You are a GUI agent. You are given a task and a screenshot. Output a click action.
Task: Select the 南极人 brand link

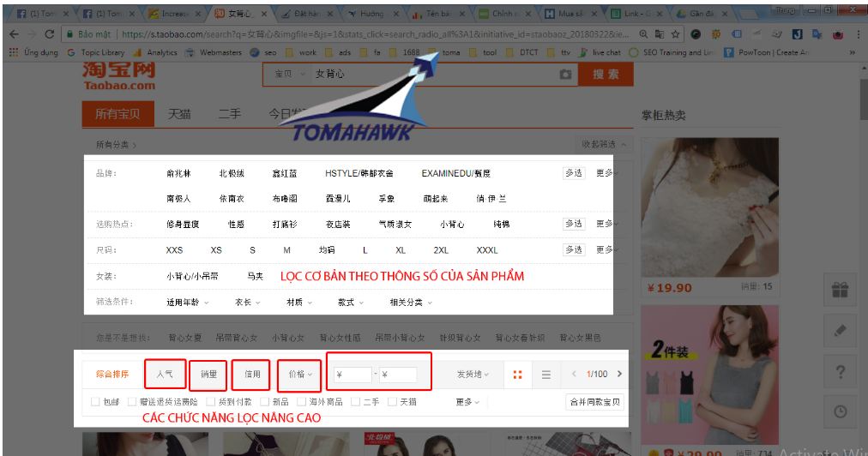pyautogui.click(x=178, y=199)
